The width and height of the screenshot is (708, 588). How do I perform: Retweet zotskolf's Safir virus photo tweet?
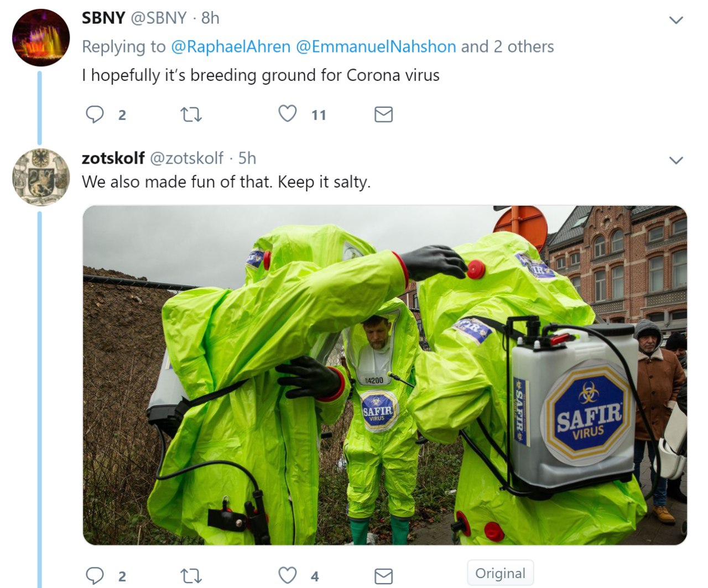191,576
